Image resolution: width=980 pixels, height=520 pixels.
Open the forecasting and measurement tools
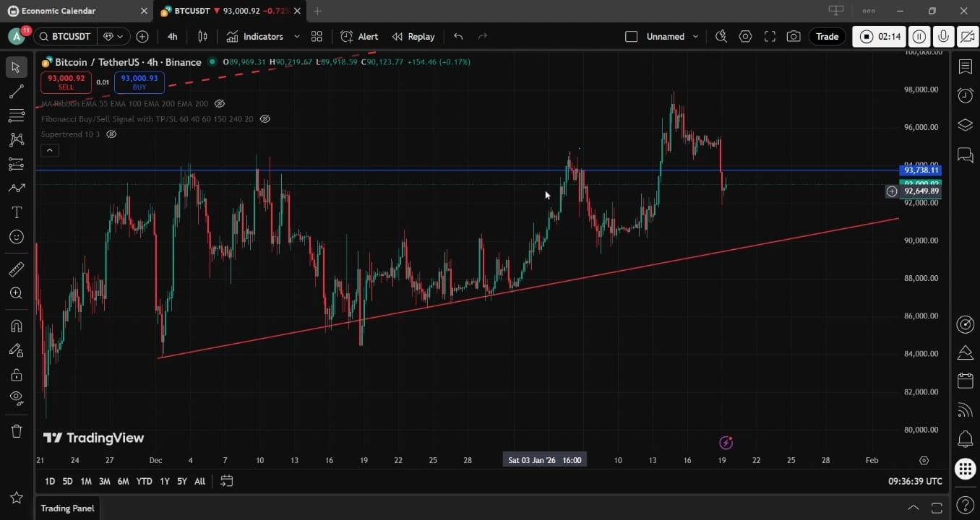[16, 165]
